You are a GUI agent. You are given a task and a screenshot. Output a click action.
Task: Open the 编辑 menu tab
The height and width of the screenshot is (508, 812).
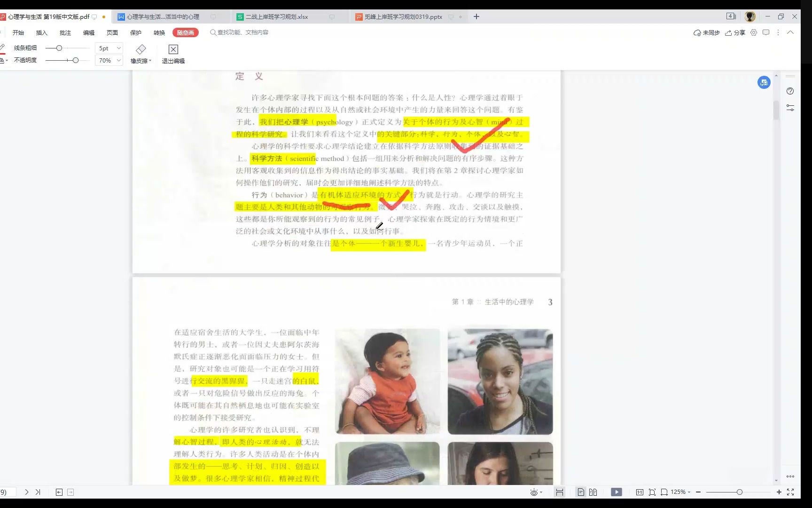click(x=89, y=32)
